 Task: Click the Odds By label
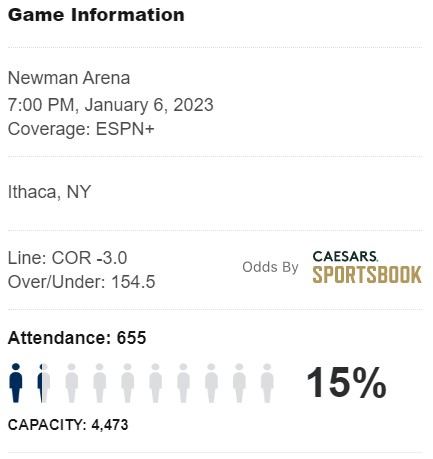coord(270,267)
